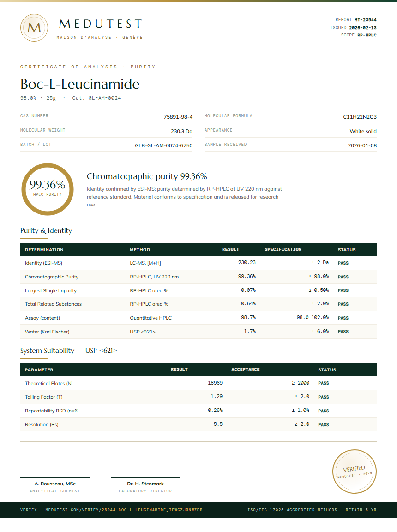Select catalog number GL-AM-0024
This screenshot has height=532, width=397.
click(105, 98)
